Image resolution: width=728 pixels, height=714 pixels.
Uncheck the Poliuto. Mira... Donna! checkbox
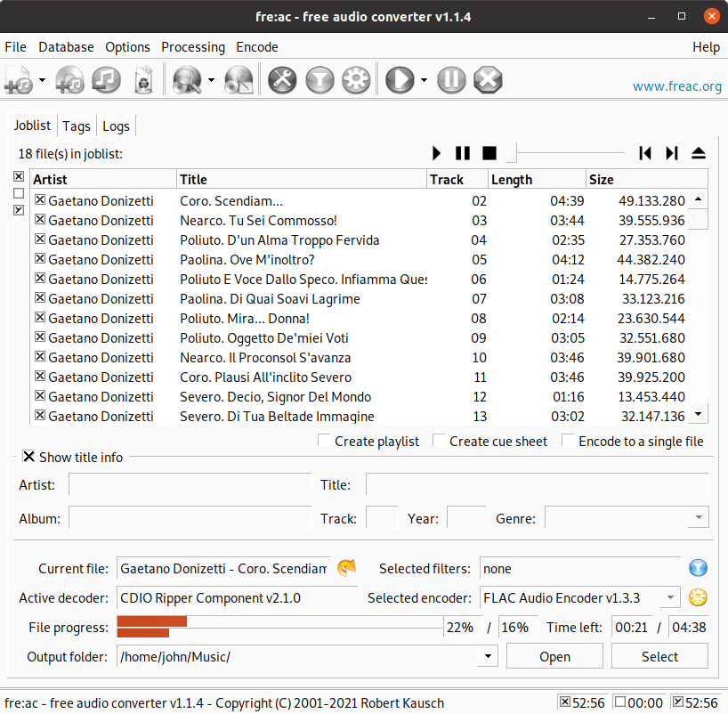40,317
